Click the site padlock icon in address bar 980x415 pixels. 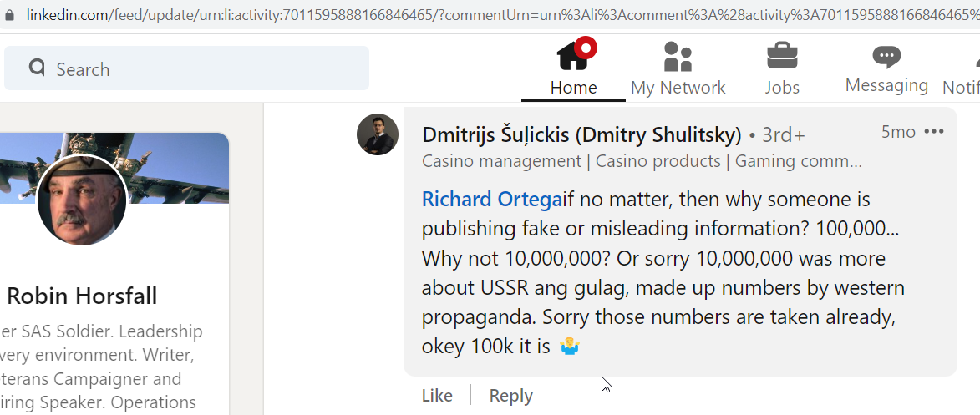coord(8,15)
